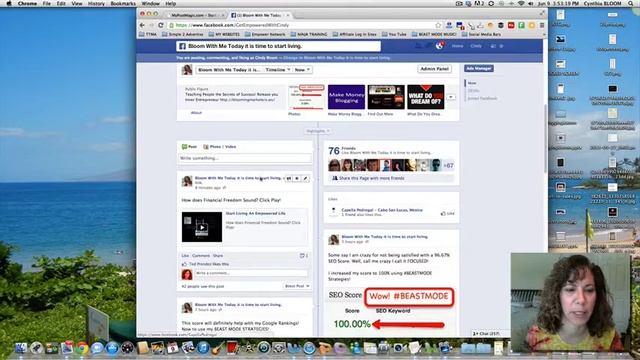Click the Ads Manager button

(478, 69)
